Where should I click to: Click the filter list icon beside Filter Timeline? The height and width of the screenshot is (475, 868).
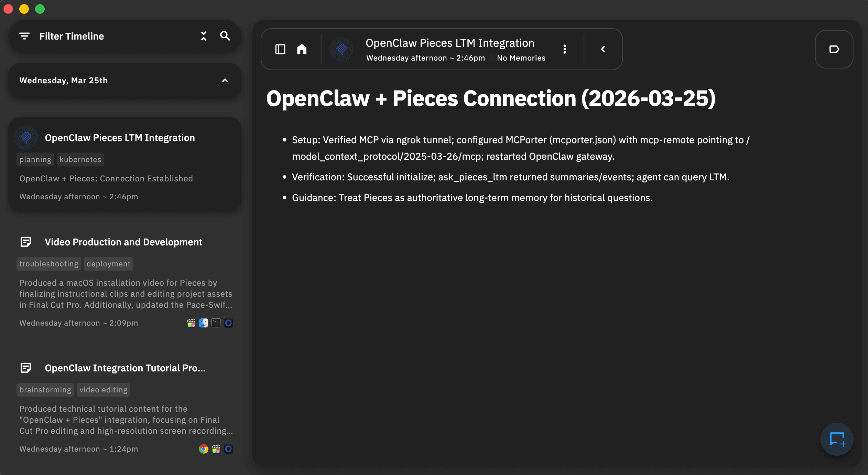(24, 36)
